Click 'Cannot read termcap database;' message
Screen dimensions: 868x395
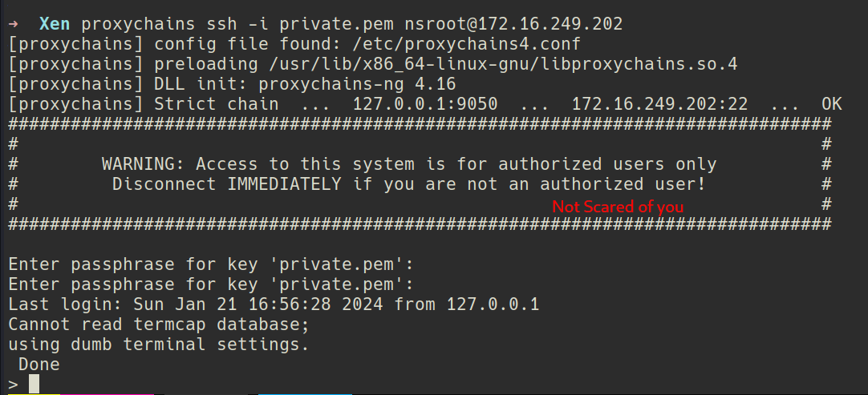159,324
